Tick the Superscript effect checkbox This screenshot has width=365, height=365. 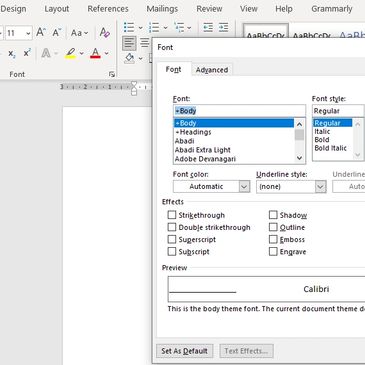tap(172, 239)
